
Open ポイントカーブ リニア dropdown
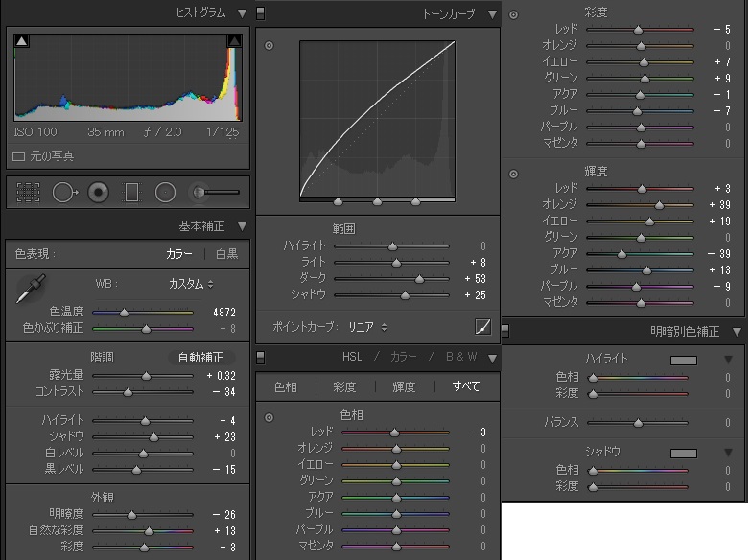point(367,327)
